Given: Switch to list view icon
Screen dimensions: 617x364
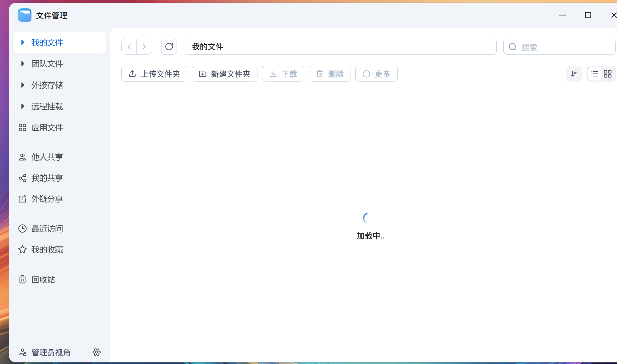Looking at the screenshot, I should pos(594,74).
